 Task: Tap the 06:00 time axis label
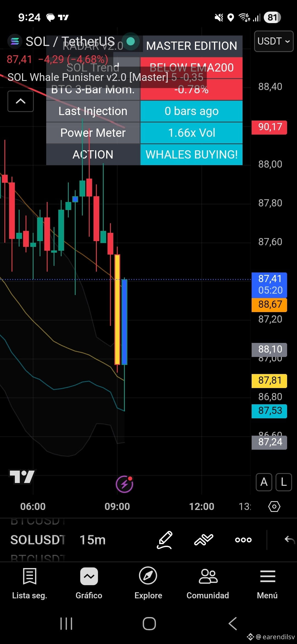pyautogui.click(x=33, y=507)
